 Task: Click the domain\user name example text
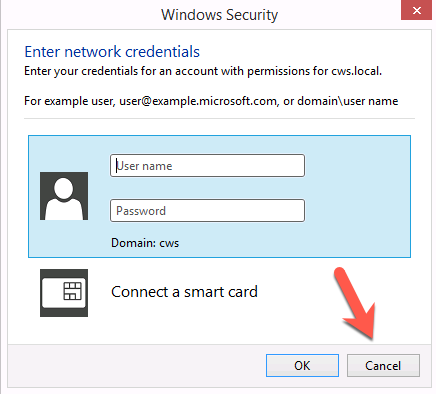348,101
